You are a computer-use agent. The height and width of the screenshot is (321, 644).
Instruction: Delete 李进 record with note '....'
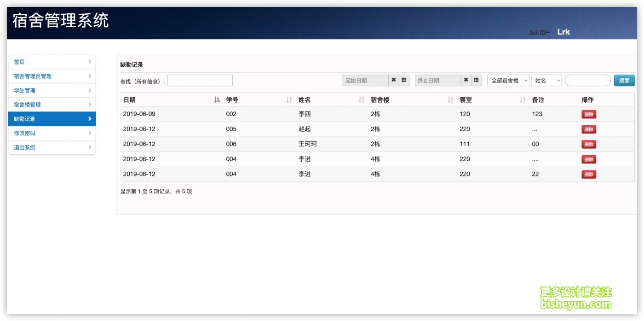(589, 159)
